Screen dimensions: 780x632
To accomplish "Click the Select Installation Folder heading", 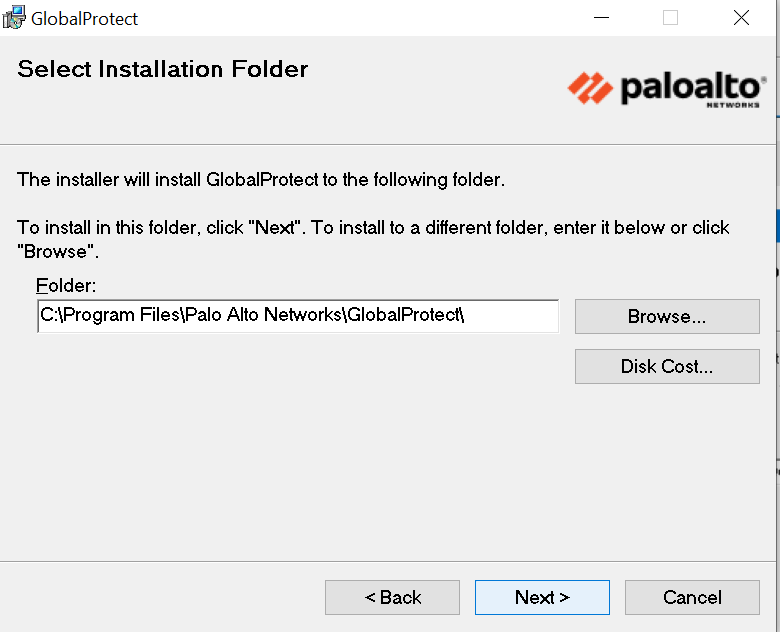I will 163,69.
